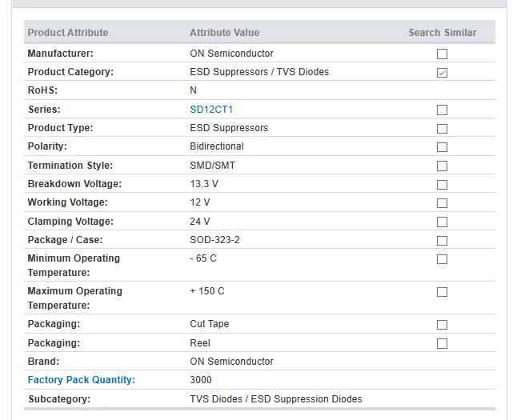Select the Package / Case checkbox
This screenshot has width=529, height=420.
[442, 241]
